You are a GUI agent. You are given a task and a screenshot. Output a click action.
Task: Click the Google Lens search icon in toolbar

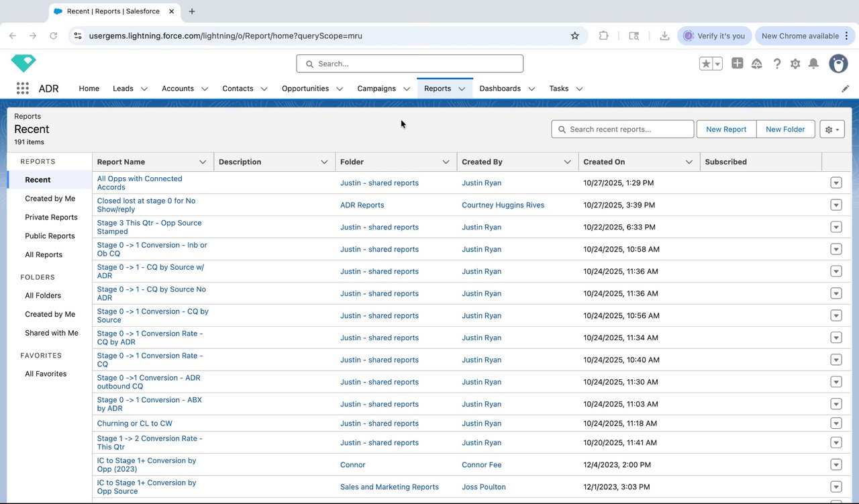(634, 36)
